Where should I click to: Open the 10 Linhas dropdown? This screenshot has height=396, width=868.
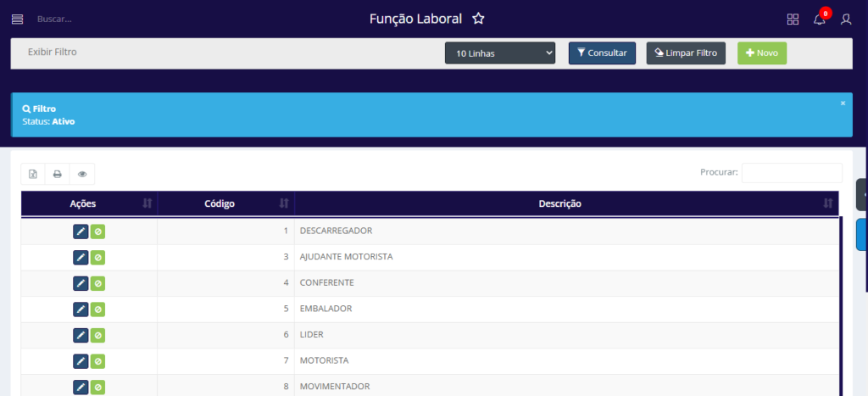[x=500, y=53]
